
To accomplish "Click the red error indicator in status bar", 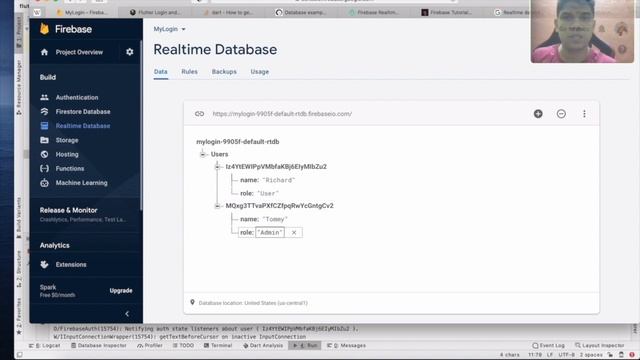I will (632, 355).
